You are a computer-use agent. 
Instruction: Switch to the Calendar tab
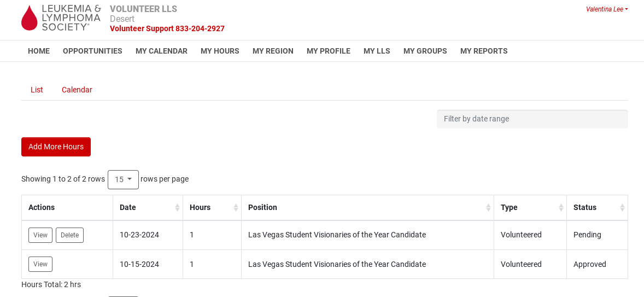[77, 90]
